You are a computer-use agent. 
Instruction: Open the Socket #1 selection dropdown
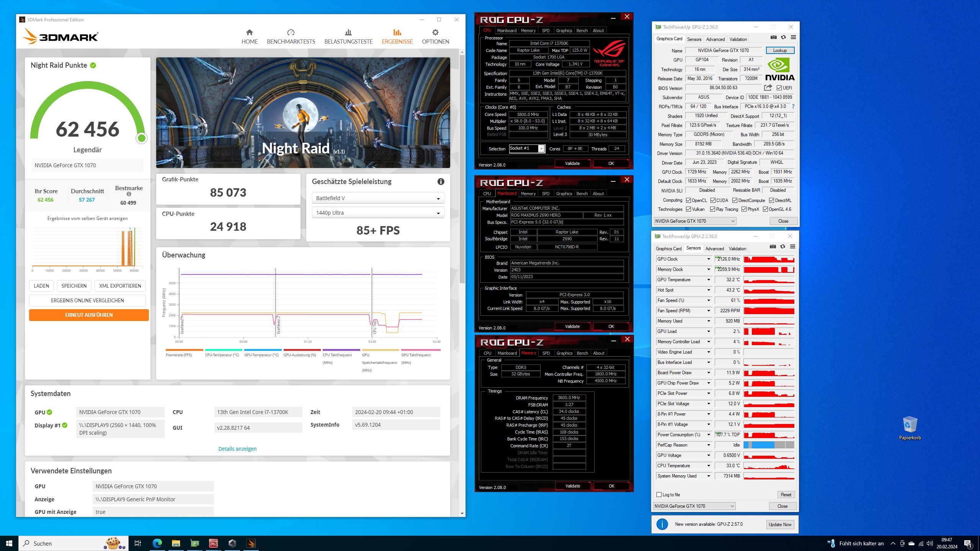click(x=527, y=148)
